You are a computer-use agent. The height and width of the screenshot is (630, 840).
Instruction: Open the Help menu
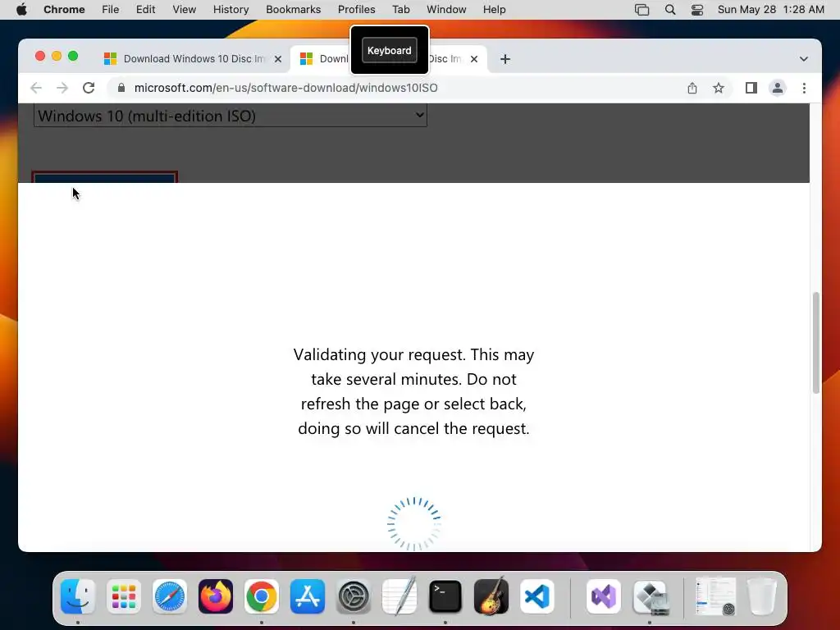pos(494,10)
